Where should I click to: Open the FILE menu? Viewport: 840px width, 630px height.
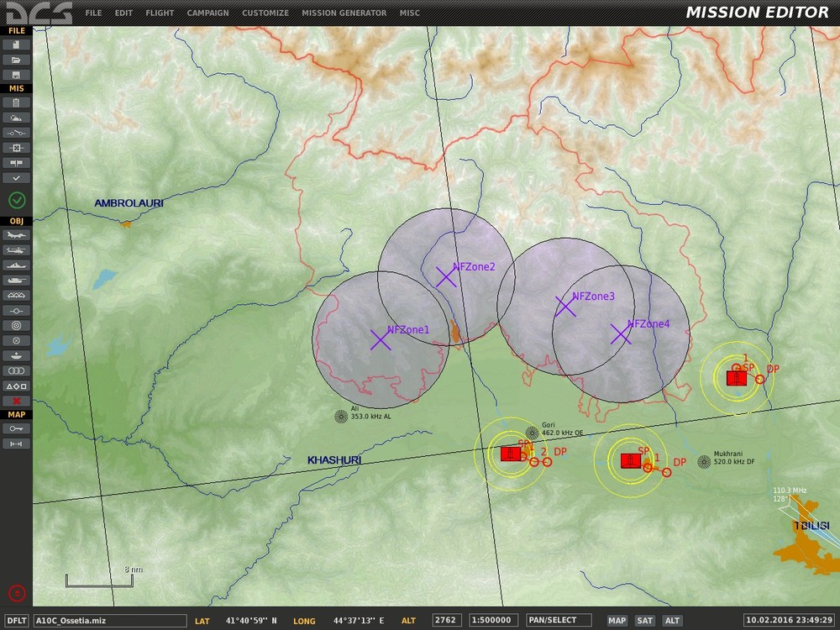[93, 13]
